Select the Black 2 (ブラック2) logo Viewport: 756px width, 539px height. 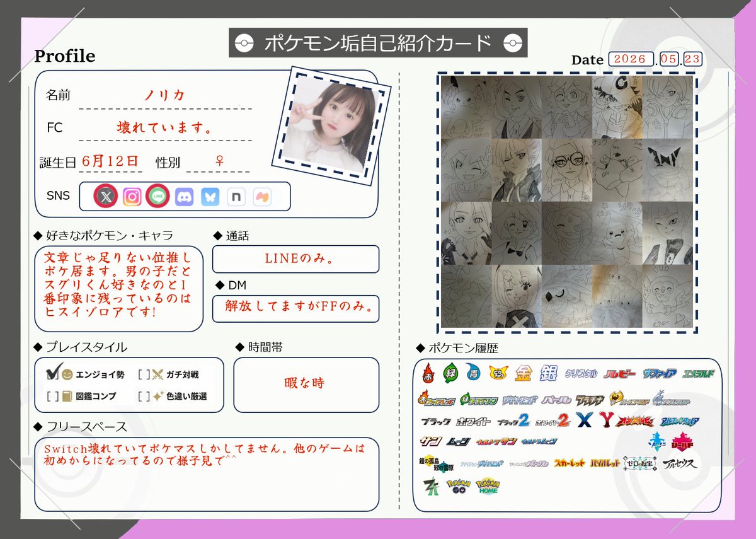513,420
